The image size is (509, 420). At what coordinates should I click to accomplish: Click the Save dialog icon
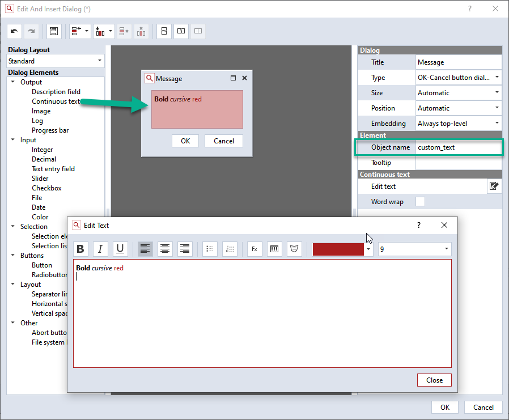(x=54, y=31)
